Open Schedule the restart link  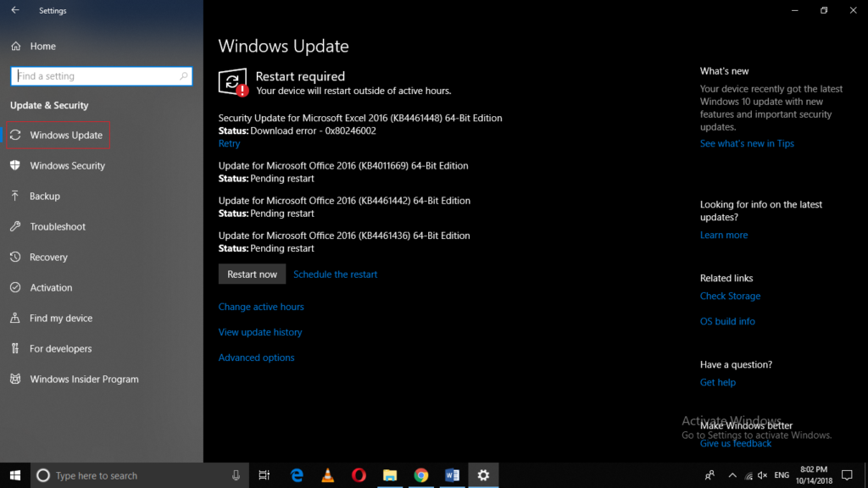(336, 274)
